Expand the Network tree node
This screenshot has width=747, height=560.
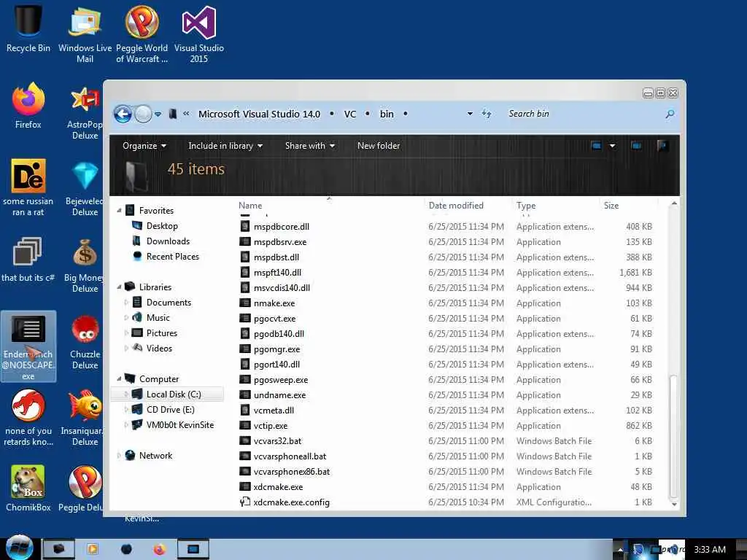click(119, 456)
